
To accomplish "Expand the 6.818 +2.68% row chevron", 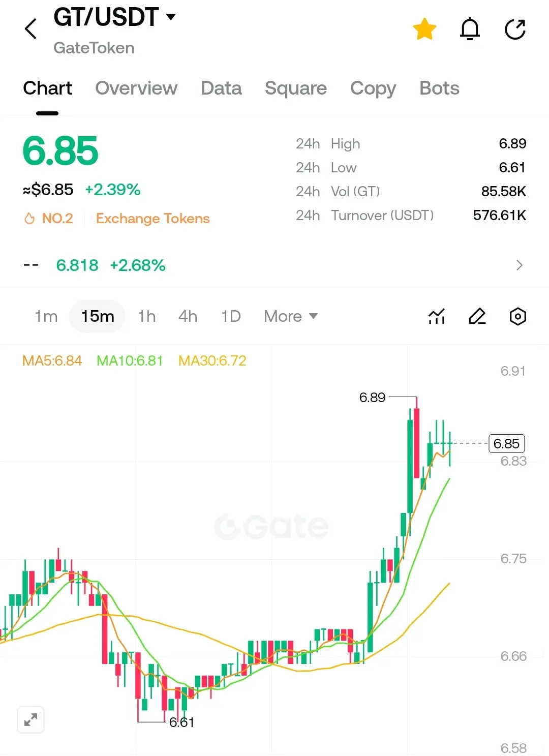I will (519, 265).
